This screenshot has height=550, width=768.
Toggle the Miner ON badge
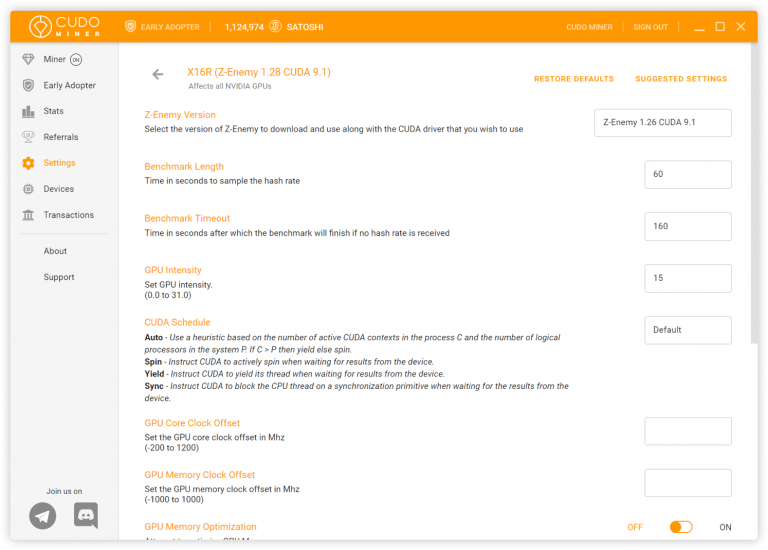76,60
